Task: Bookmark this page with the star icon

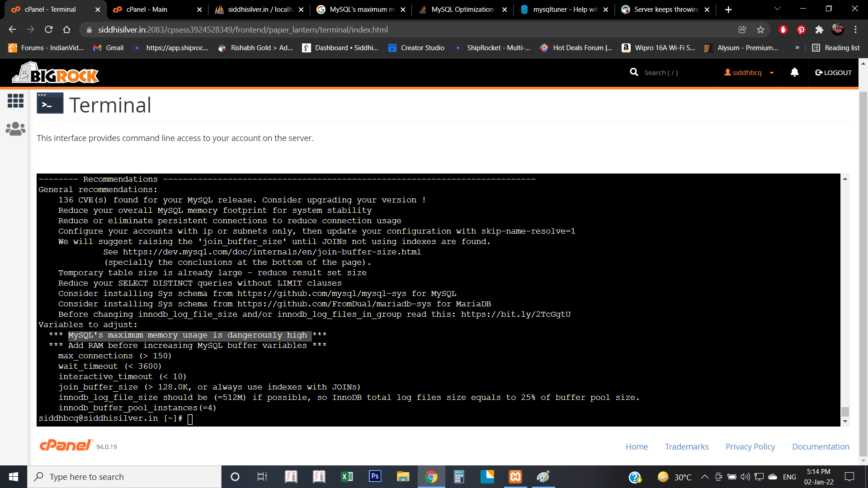Action: (x=760, y=30)
